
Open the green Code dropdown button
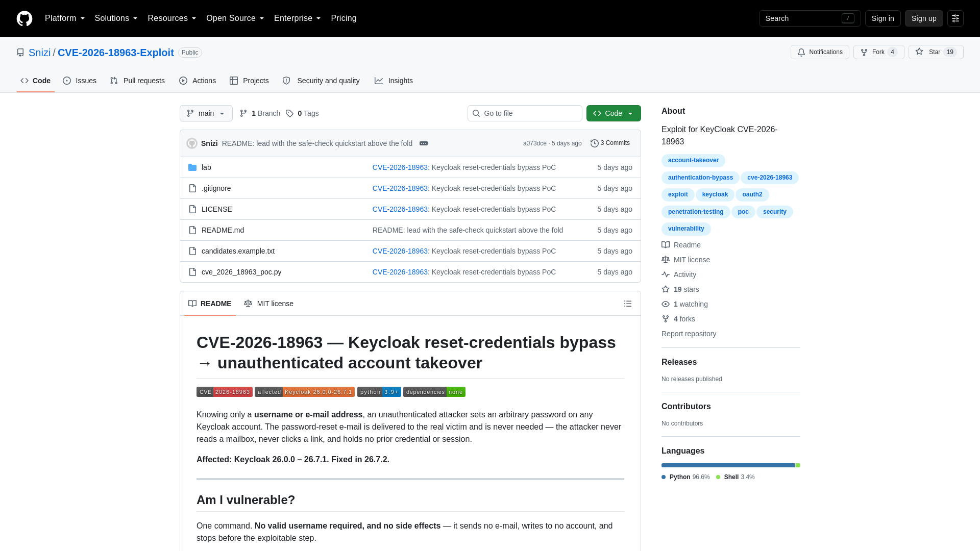click(x=614, y=113)
